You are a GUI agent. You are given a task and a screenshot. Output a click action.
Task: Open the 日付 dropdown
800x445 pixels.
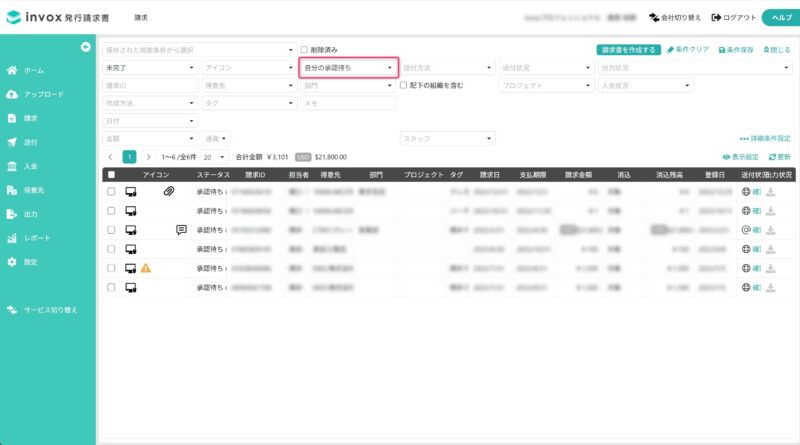pyautogui.click(x=150, y=121)
